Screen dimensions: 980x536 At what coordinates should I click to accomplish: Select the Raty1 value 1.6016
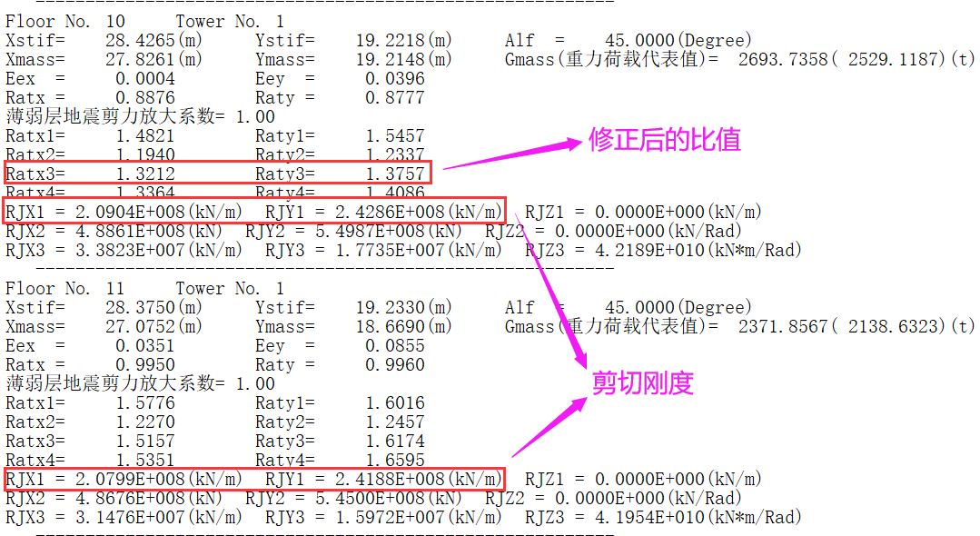click(395, 402)
